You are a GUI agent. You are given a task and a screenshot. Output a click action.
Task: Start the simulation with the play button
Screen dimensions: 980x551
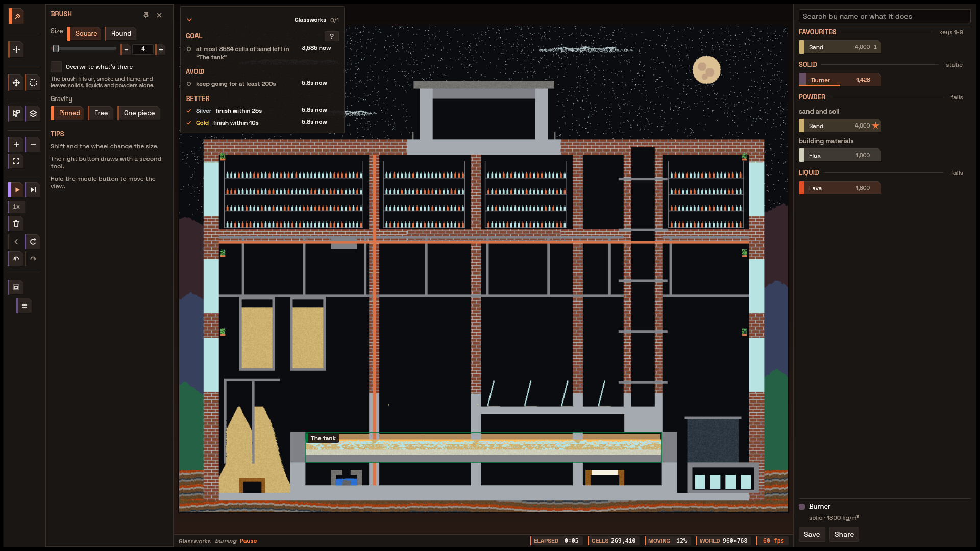click(16, 190)
